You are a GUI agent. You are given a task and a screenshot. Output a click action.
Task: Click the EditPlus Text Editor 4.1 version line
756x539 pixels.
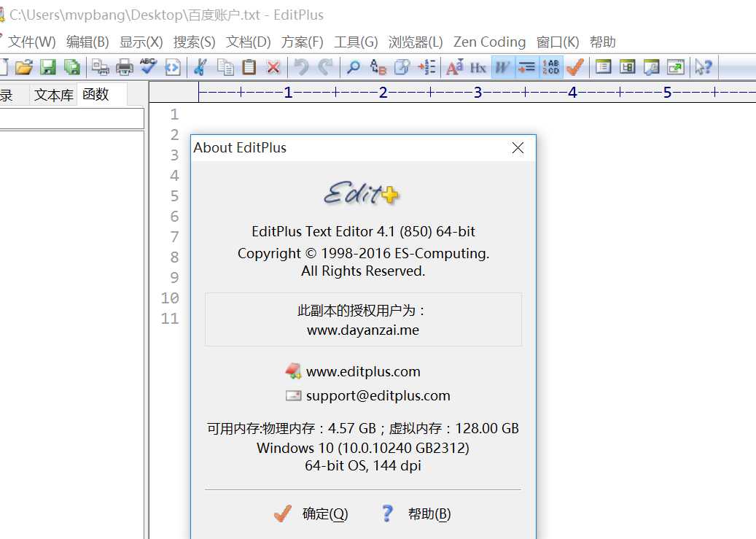coord(363,232)
